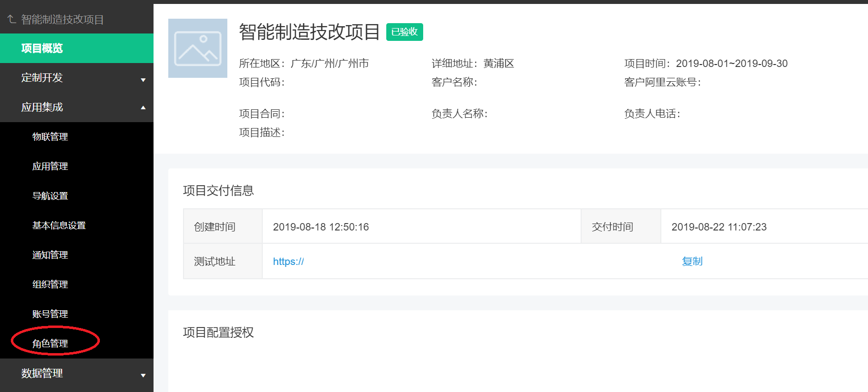The image size is (868, 392).
Task: Click the 客户名称 field label
Action: (455, 82)
